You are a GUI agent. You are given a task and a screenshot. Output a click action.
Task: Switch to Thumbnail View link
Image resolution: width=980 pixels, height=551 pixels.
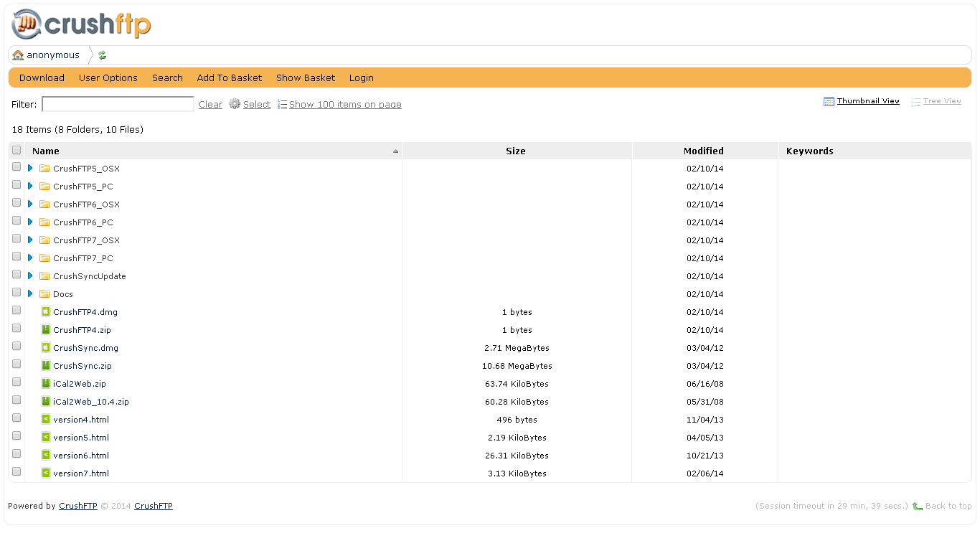coord(868,101)
